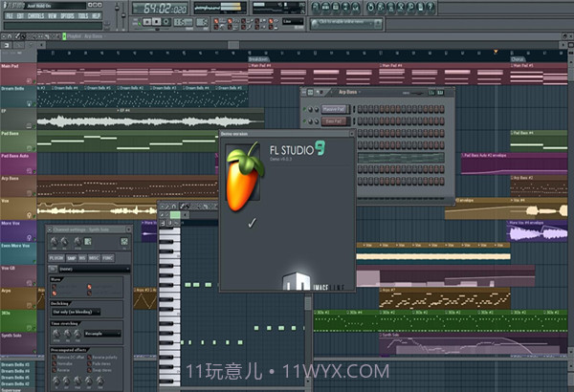Click the pattern number selector beside tempo
This screenshot has height=392, width=574.
click(x=202, y=22)
